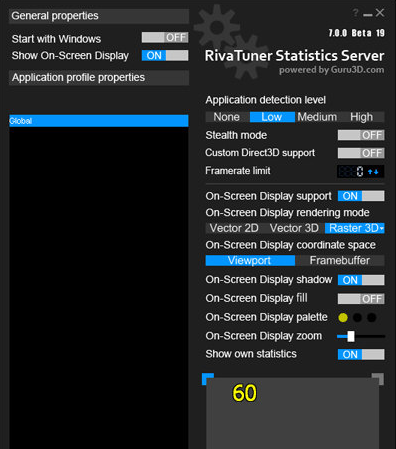Viewport: 396px width, 449px height.
Task: Click the On-Screen Display zoom slider
Action: 361,336
